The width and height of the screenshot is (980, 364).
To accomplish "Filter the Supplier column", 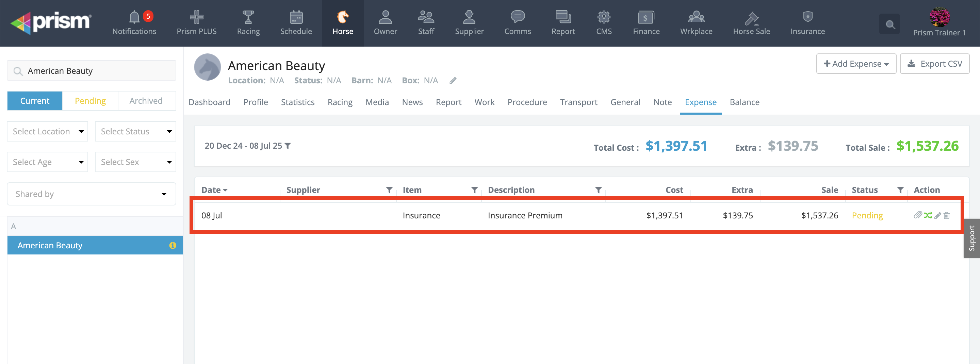I will point(389,190).
